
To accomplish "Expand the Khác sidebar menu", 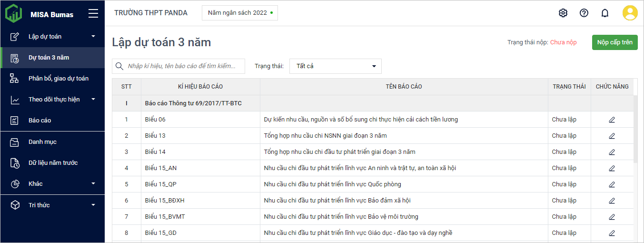I will coord(52,184).
